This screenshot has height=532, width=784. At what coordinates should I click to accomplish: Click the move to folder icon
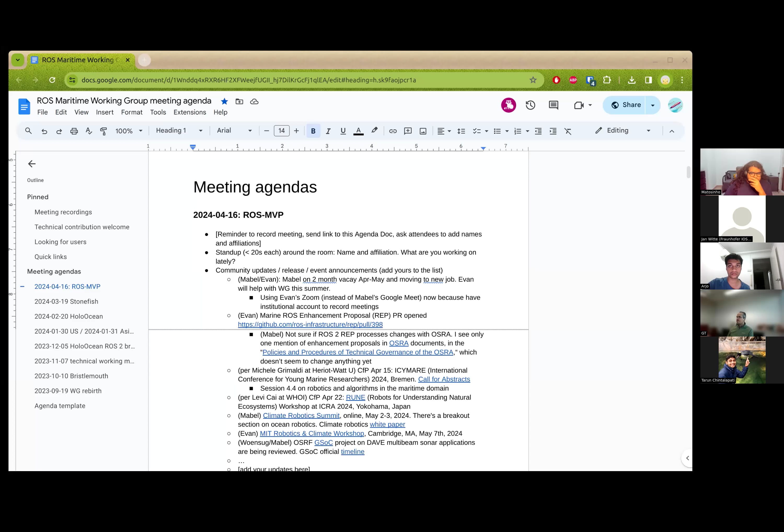tap(239, 102)
